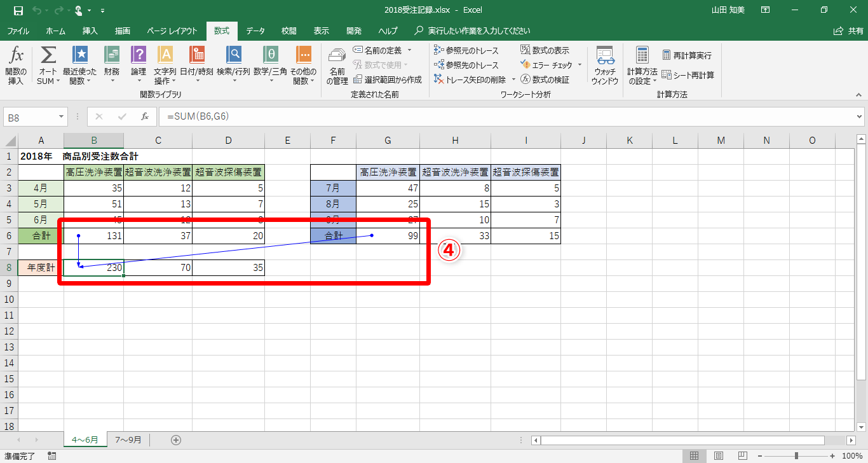Click the 100% zoom level
Image resolution: width=868 pixels, height=463 pixels.
tap(852, 456)
